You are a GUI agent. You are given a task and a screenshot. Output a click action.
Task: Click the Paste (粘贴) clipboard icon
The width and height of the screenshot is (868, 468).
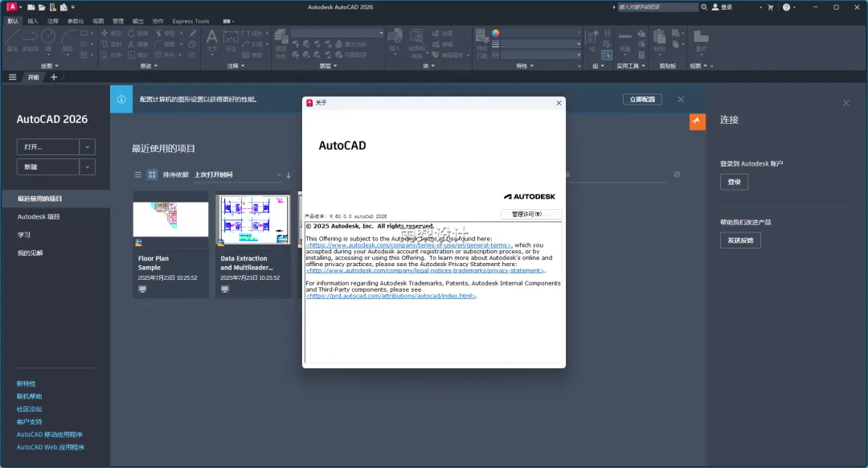pyautogui.click(x=659, y=40)
